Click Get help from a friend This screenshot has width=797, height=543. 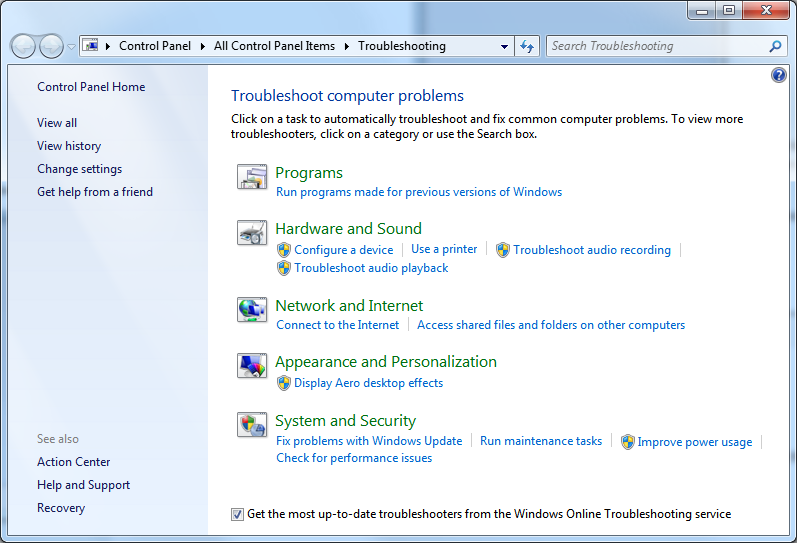tap(95, 192)
